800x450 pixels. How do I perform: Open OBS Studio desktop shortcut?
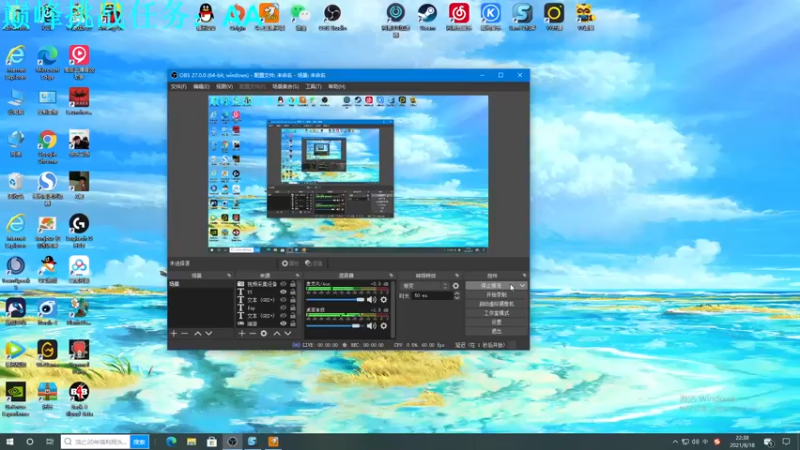[332, 16]
